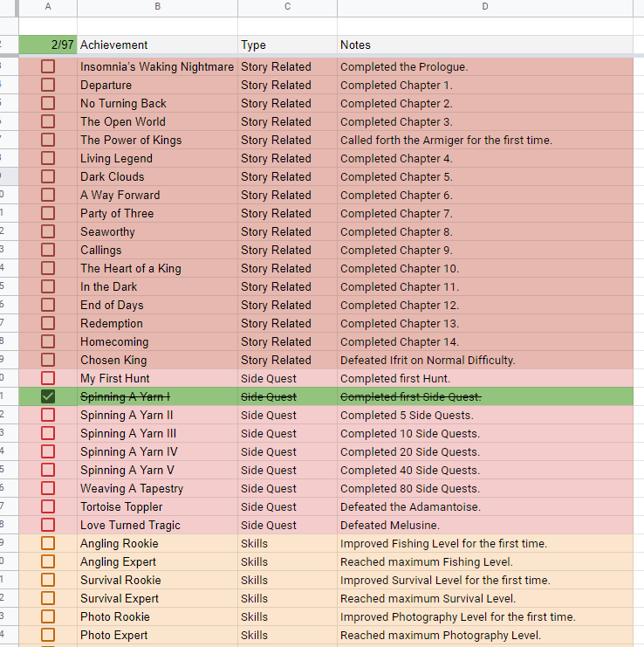
Task: Tick the Chosen King checkbox
Action: point(48,360)
